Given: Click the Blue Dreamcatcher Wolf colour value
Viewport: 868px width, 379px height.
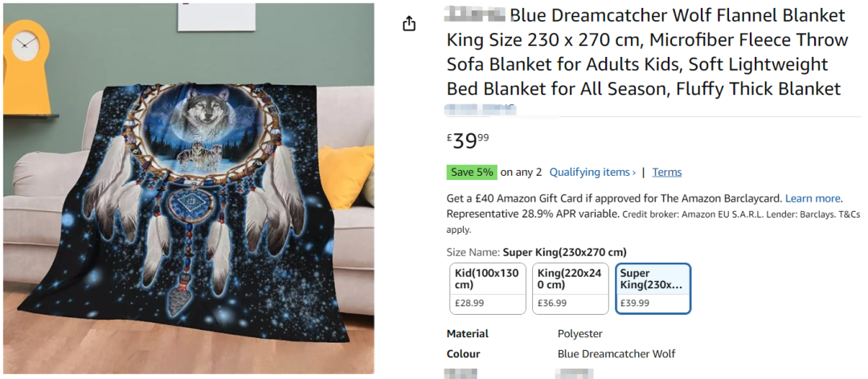Looking at the screenshot, I should point(616,354).
